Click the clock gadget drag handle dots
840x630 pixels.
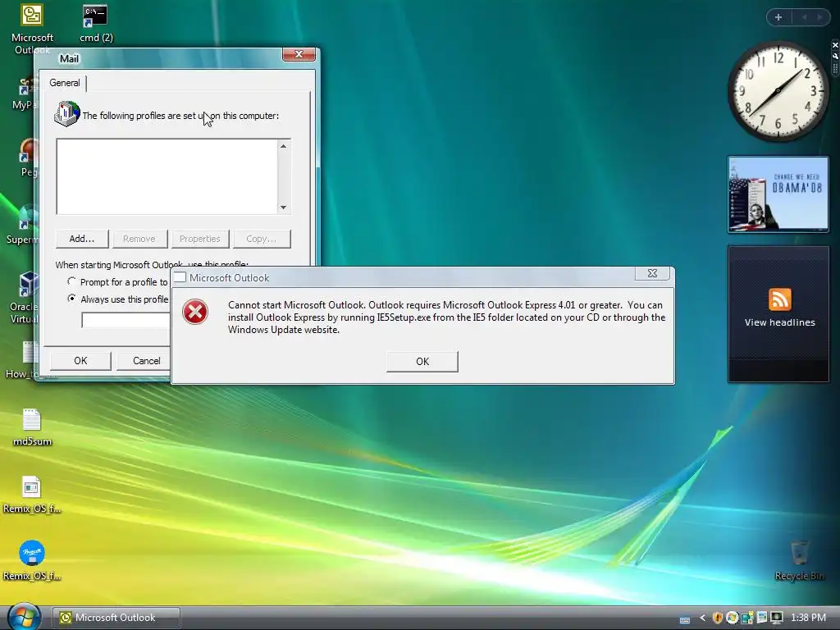pyautogui.click(x=835, y=69)
